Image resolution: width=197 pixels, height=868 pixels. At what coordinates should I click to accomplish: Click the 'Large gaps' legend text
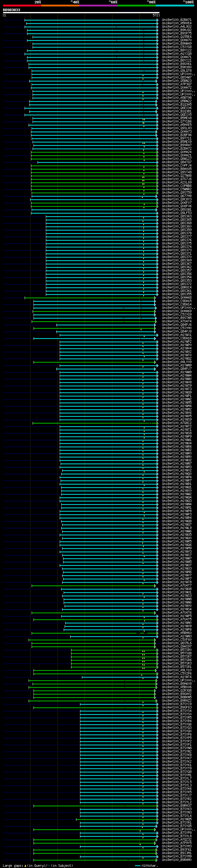coord(13,866)
